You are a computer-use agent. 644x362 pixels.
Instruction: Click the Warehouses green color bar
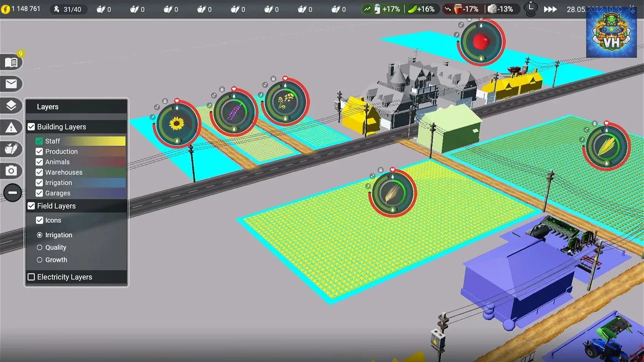(80, 172)
